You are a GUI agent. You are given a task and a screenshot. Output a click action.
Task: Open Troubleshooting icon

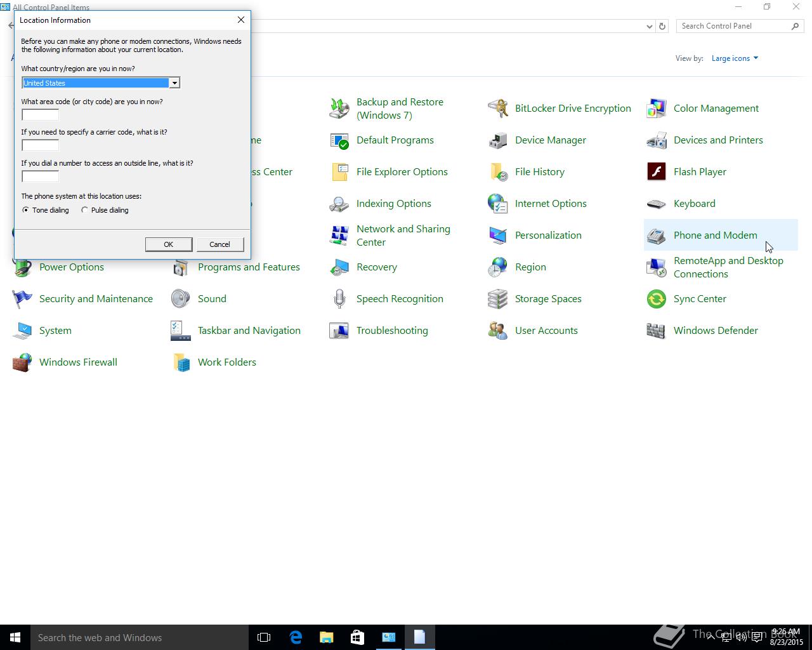point(339,331)
